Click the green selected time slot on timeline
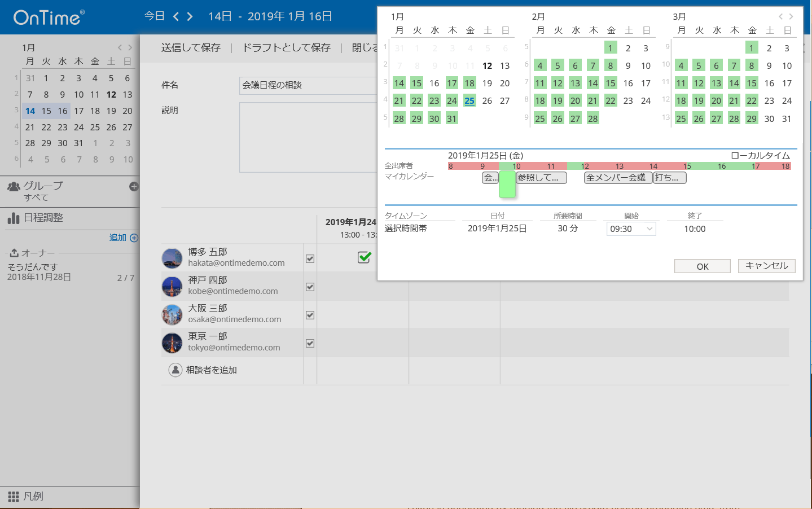 [507, 184]
